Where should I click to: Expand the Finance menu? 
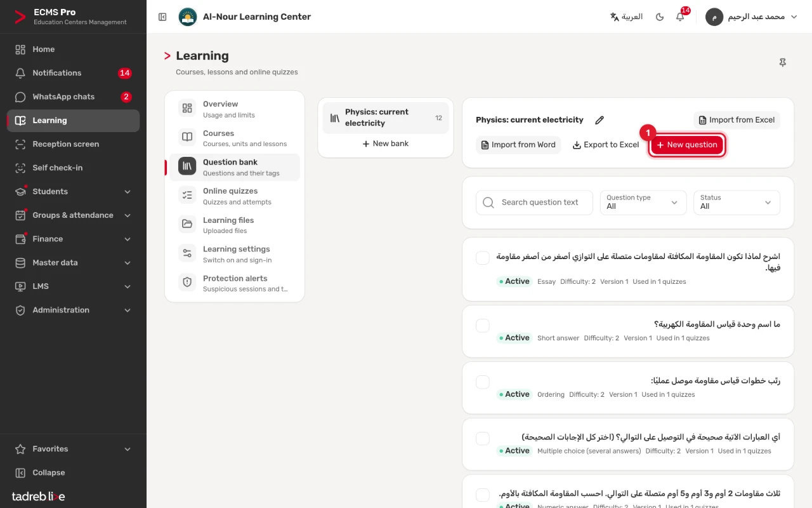(73, 239)
